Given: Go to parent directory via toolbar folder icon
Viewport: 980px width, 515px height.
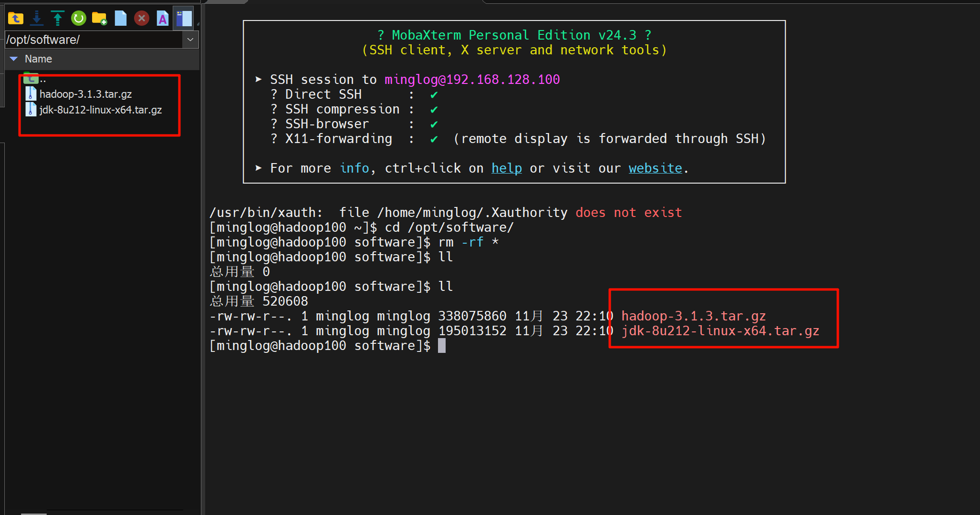Looking at the screenshot, I should 16,19.
